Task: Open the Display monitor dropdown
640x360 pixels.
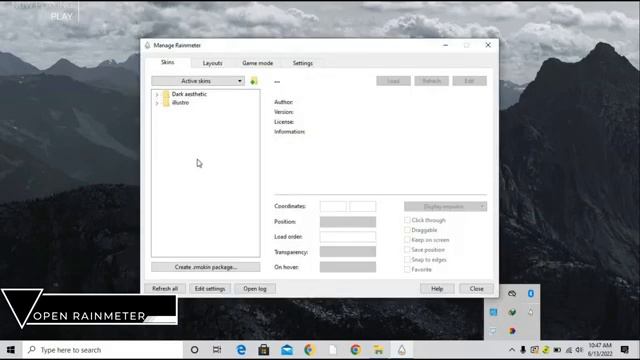Action: coord(445,207)
